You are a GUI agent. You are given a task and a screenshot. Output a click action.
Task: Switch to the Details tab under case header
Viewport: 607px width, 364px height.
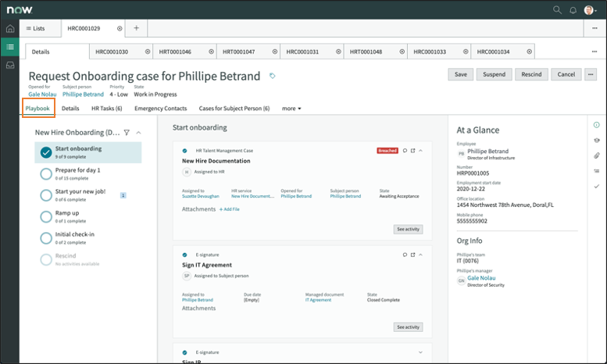pyautogui.click(x=70, y=109)
